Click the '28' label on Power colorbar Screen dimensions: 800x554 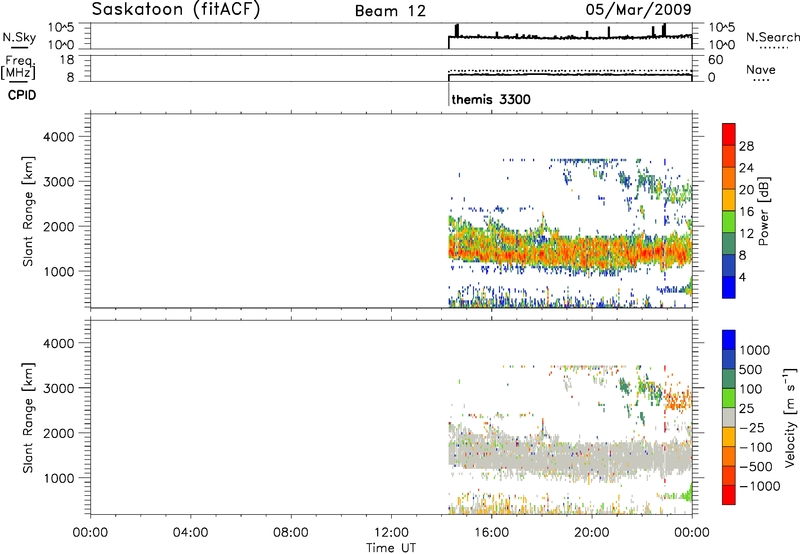point(746,146)
